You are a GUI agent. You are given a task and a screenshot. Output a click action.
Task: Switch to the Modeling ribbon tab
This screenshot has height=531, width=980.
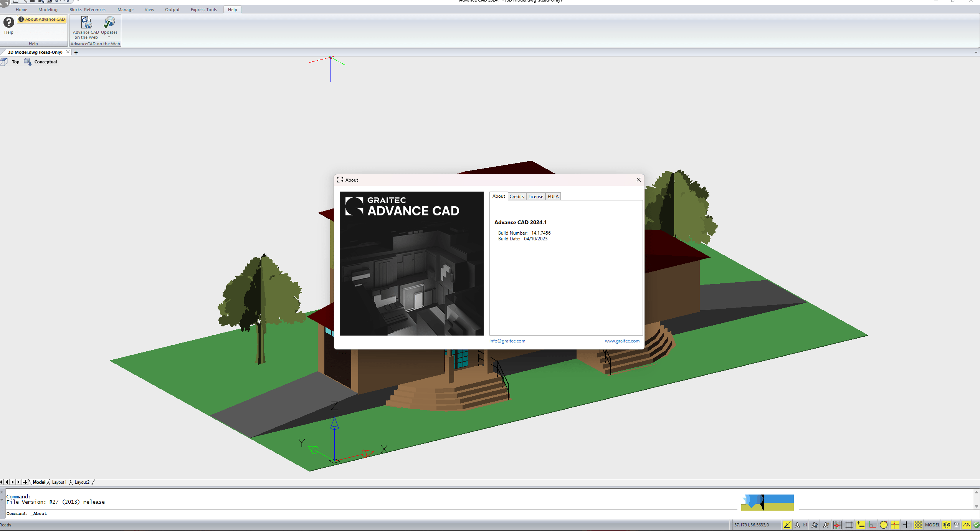pyautogui.click(x=48, y=10)
